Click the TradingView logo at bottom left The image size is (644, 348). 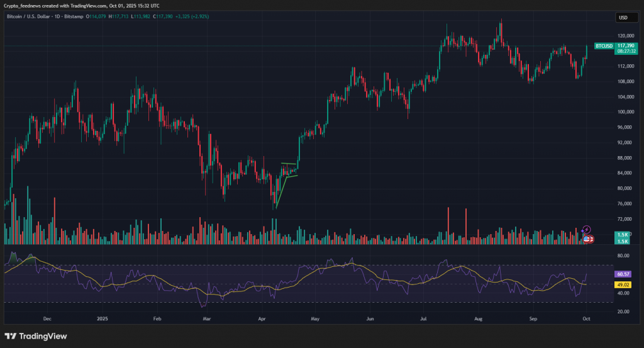click(36, 336)
